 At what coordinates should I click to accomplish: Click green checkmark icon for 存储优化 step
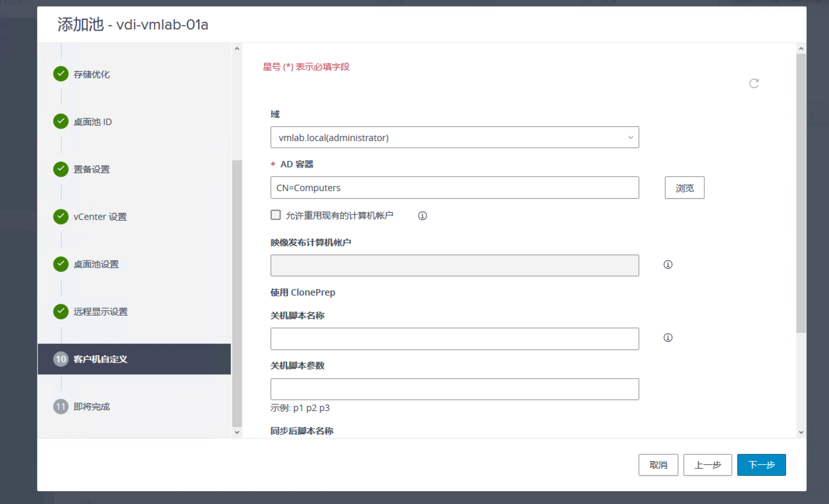[x=61, y=74]
